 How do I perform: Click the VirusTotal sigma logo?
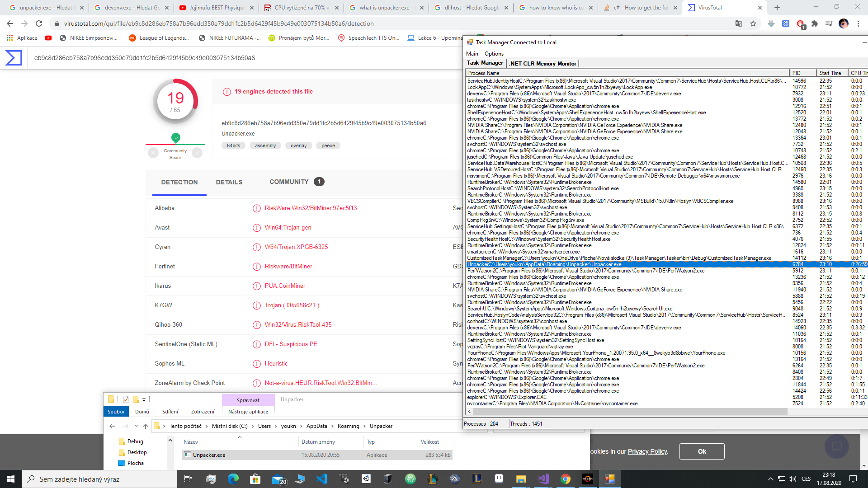(14, 58)
